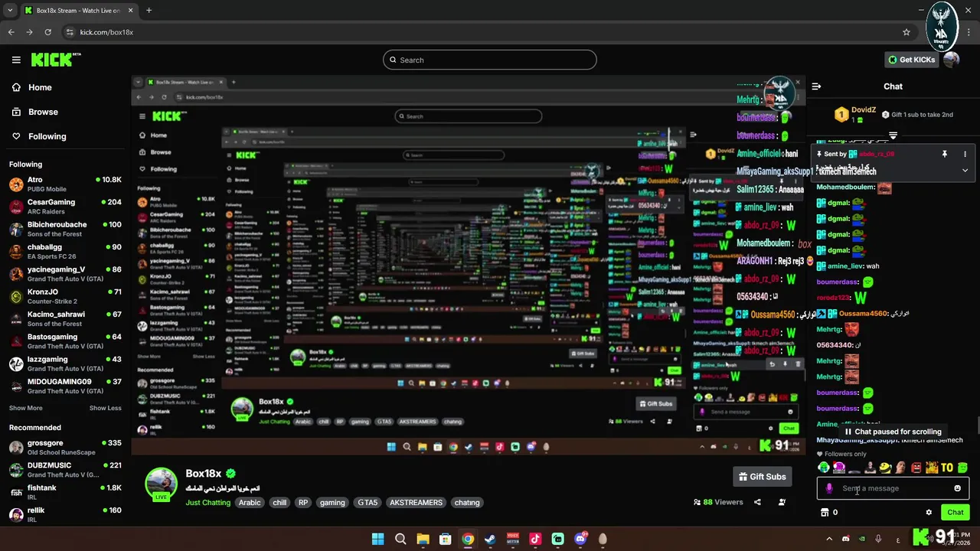Screen dimensions: 980x551
Task: Bookmark this page with star icon
Action: point(906,32)
